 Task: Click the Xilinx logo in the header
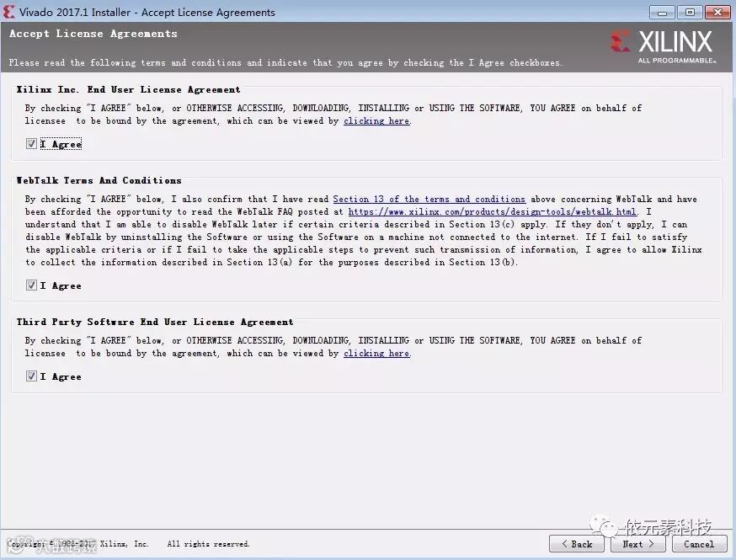tap(662, 45)
